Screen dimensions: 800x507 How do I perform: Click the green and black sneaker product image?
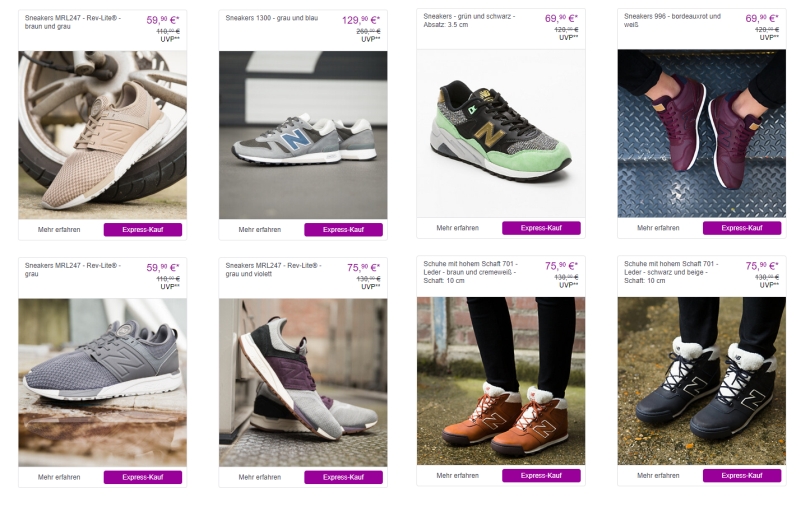tap(500, 133)
